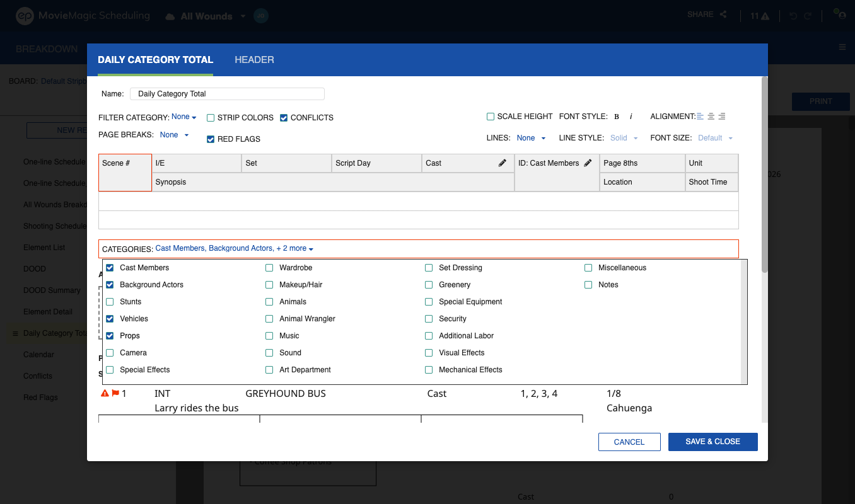
Task: Open the Filter Category dropdown
Action: pos(183,117)
